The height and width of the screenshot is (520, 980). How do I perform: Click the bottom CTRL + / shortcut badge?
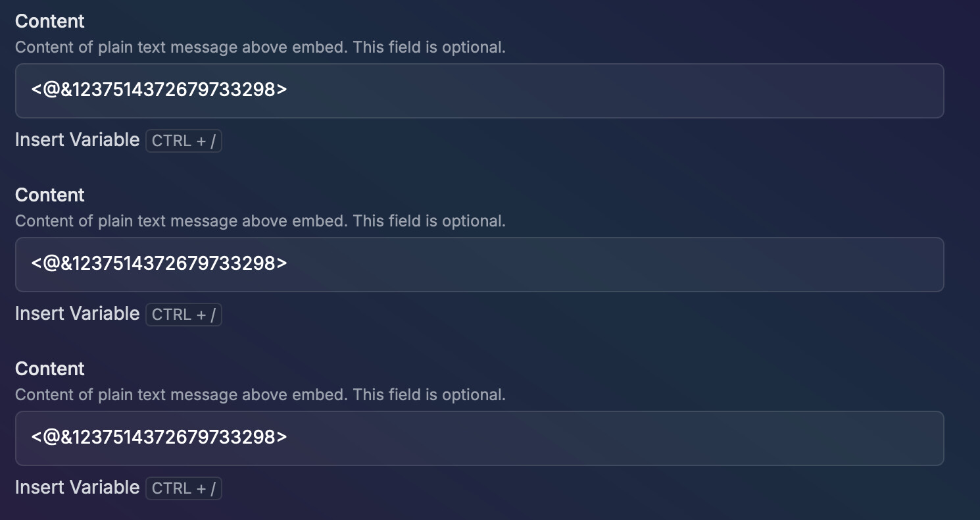[x=184, y=488]
